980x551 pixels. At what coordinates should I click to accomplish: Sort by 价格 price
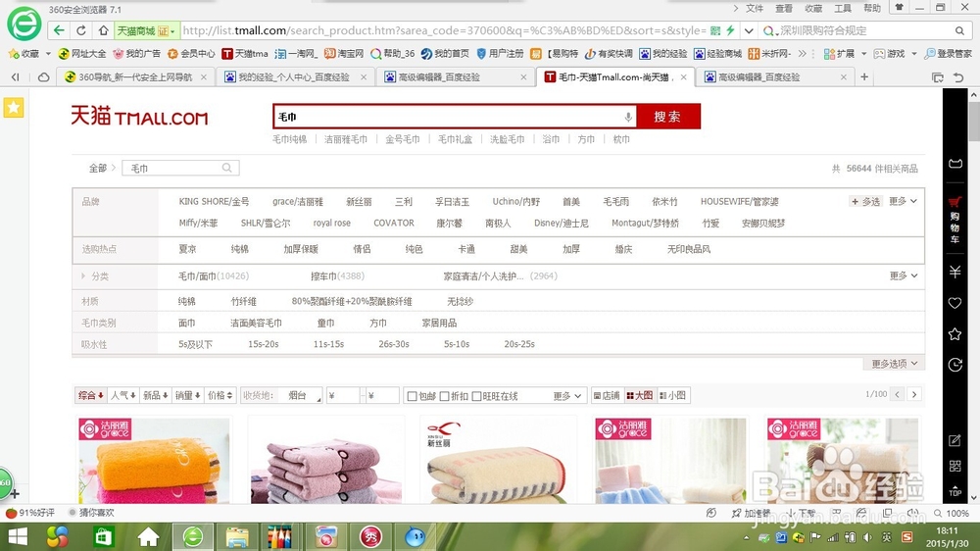(220, 395)
